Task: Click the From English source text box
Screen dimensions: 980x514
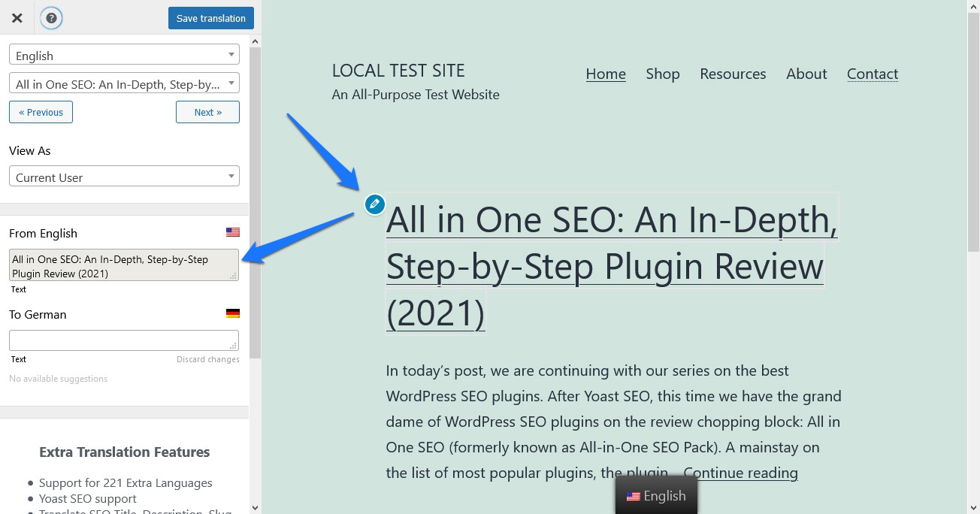Action: click(124, 265)
